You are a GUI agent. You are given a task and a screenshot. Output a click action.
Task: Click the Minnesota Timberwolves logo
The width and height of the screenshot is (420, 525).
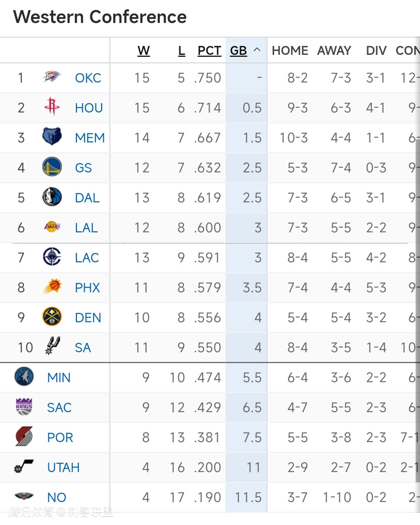click(x=24, y=377)
